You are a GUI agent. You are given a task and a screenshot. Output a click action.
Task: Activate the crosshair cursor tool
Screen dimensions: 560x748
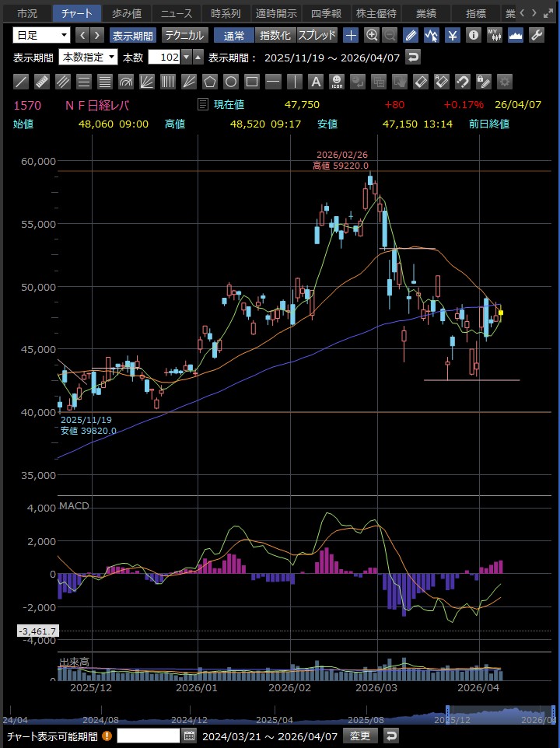coord(351,35)
